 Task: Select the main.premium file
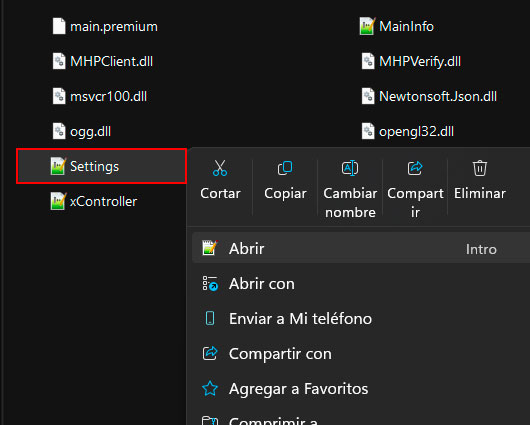[105, 26]
